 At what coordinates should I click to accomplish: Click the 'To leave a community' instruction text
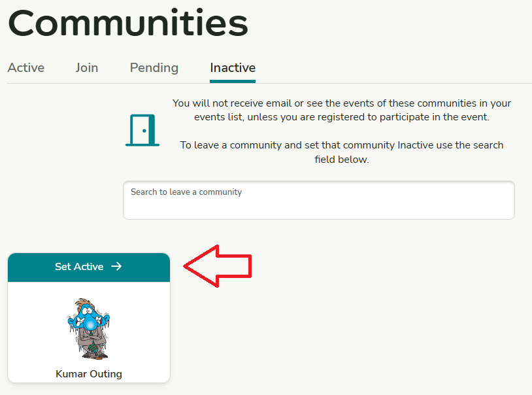click(x=342, y=152)
